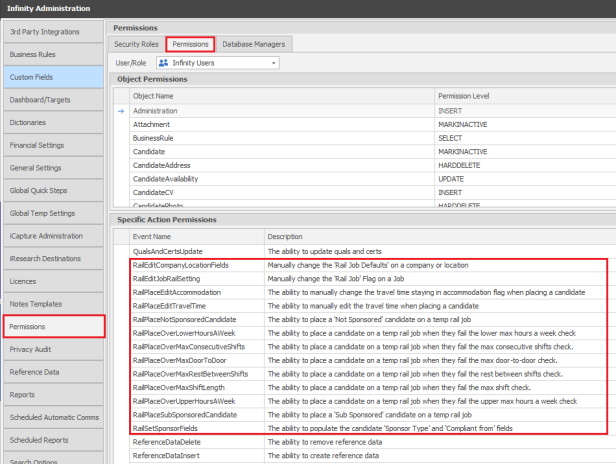The height and width of the screenshot is (464, 616).
Task: Select ReferenceDataDelete event
Action: tap(365, 442)
